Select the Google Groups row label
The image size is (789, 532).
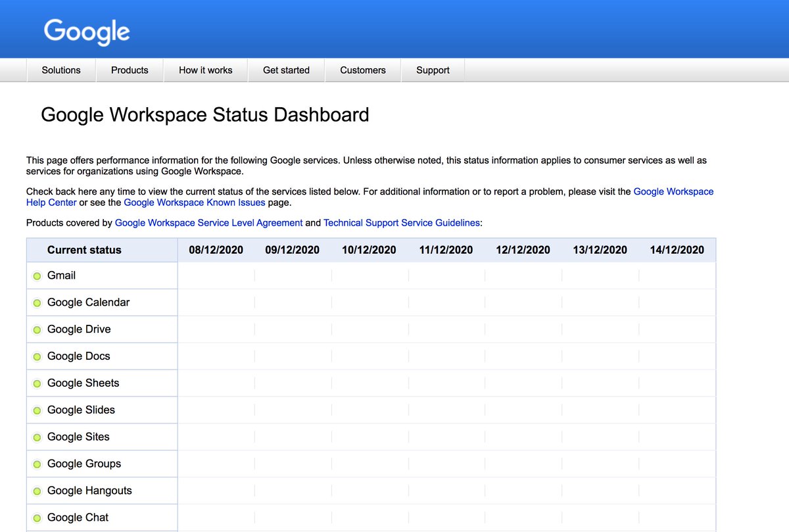click(x=84, y=464)
